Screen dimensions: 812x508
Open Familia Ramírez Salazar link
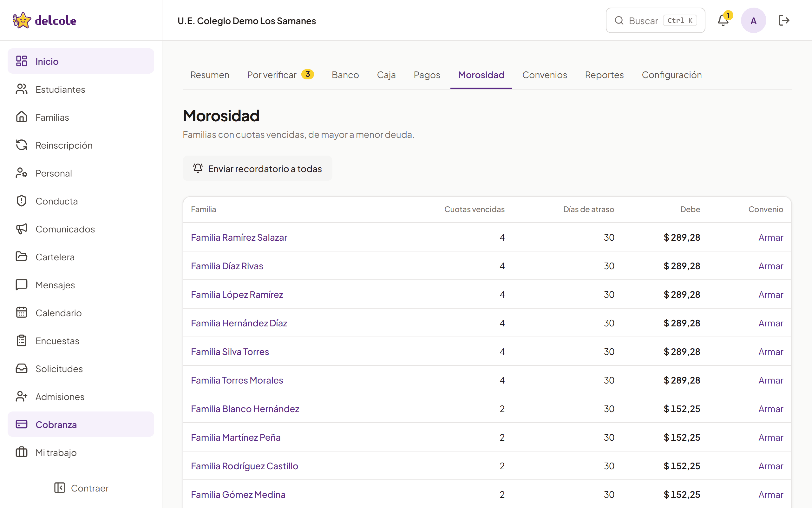pos(239,237)
